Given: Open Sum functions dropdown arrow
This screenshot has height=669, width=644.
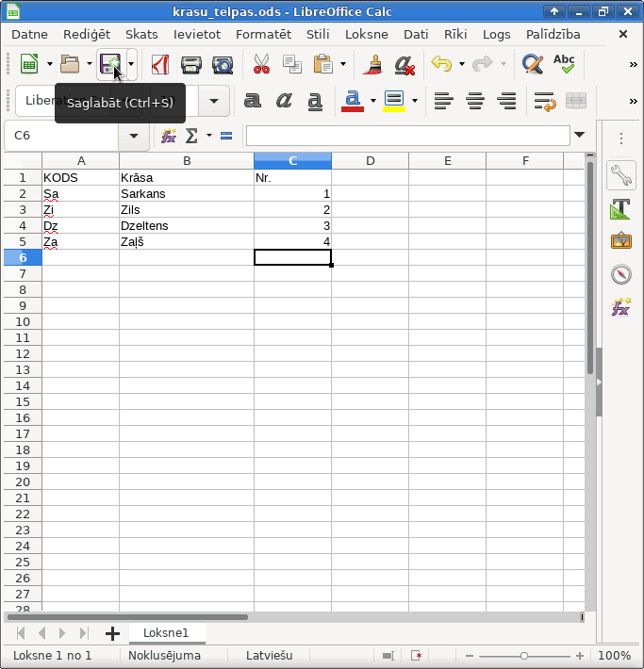Looking at the screenshot, I should click(x=208, y=136).
